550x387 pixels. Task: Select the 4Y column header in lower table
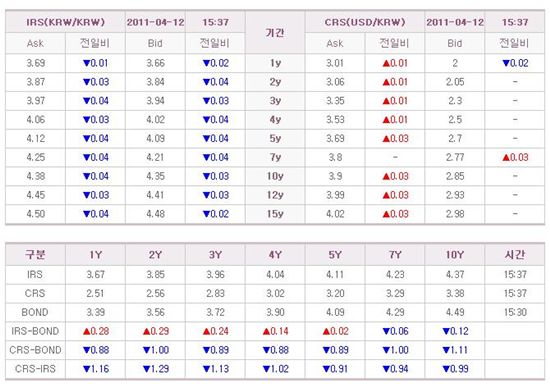275,255
